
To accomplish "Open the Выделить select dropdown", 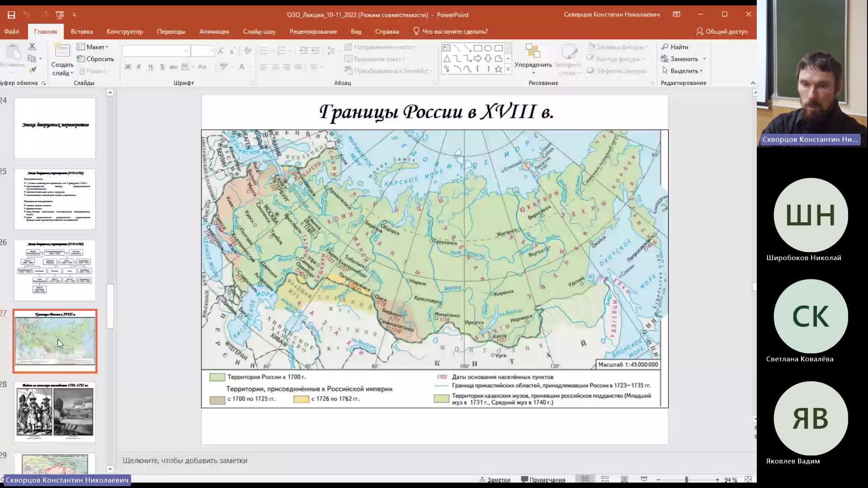I will 682,71.
